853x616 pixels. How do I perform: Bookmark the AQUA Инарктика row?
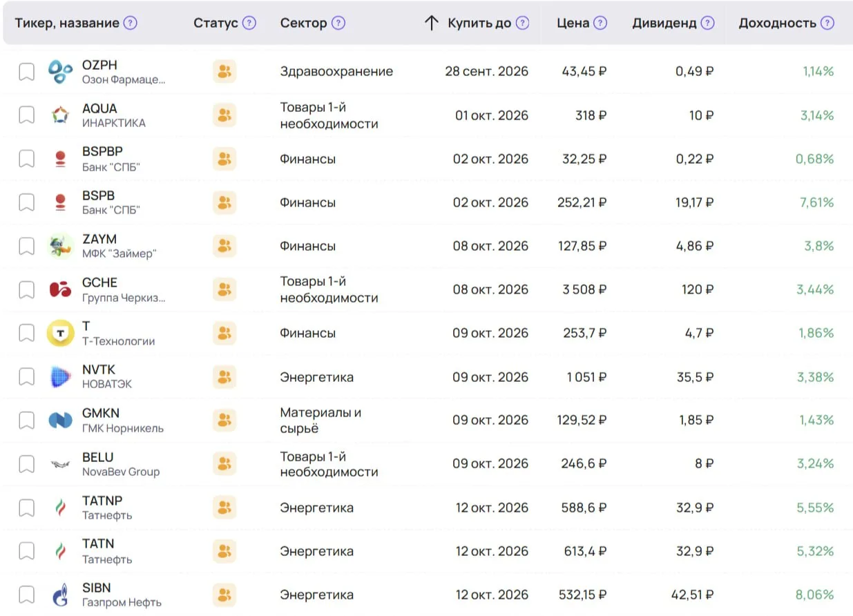coord(26,115)
